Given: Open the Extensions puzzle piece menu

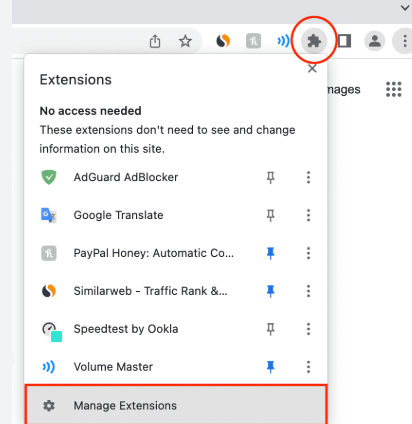Looking at the screenshot, I should coord(314,41).
